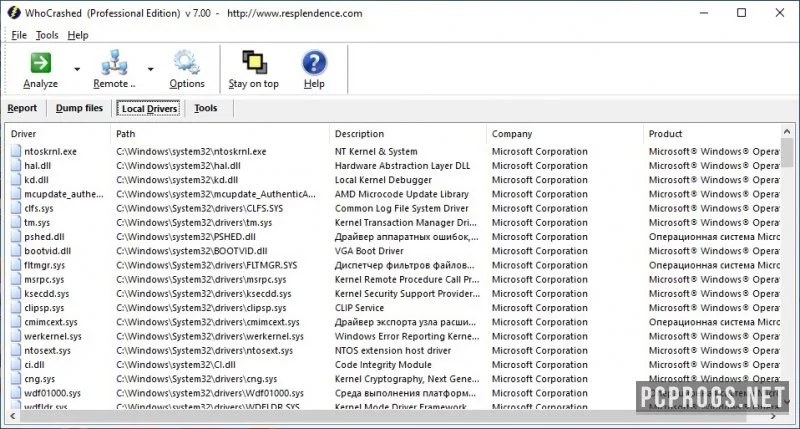
Task: Select 'AMD Microcode Update Library' description
Action: point(402,194)
